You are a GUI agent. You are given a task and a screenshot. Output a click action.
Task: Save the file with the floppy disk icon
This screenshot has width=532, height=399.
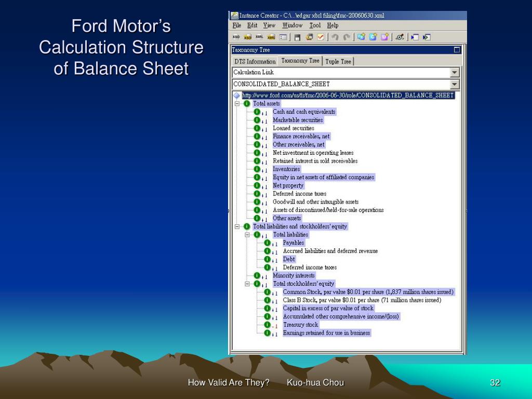coord(298,37)
